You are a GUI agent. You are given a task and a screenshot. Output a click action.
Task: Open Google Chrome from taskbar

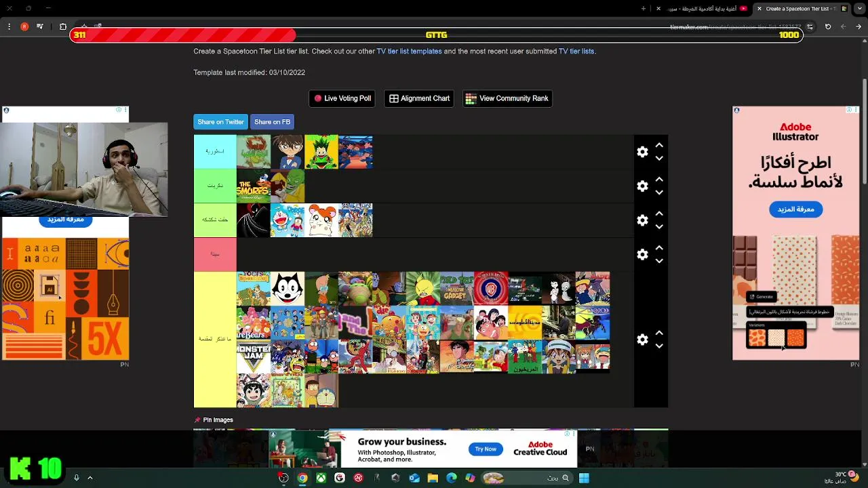point(302,478)
